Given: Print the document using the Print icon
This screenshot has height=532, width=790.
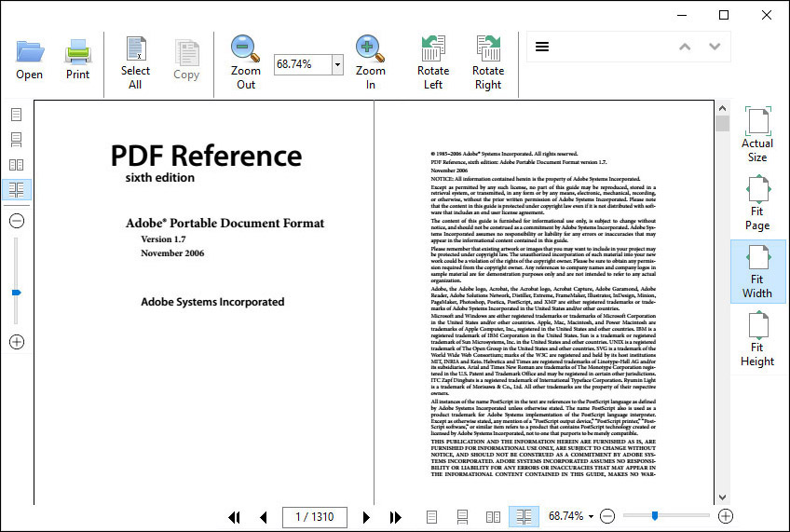Looking at the screenshot, I should (x=77, y=60).
